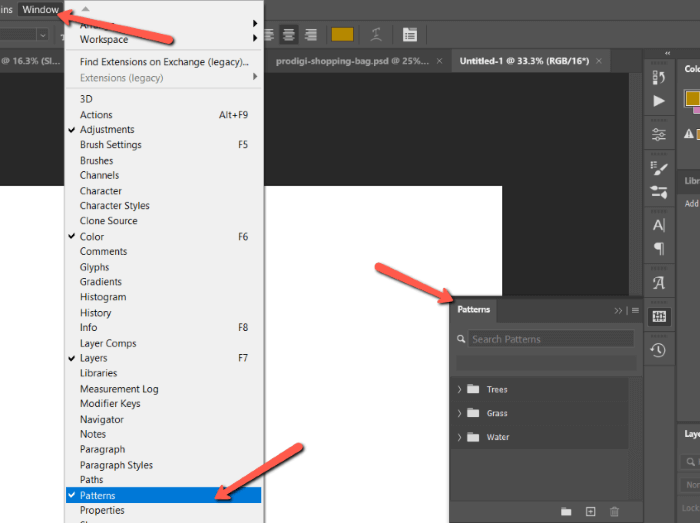Click the Actions play icon
700x523 pixels.
click(658, 101)
